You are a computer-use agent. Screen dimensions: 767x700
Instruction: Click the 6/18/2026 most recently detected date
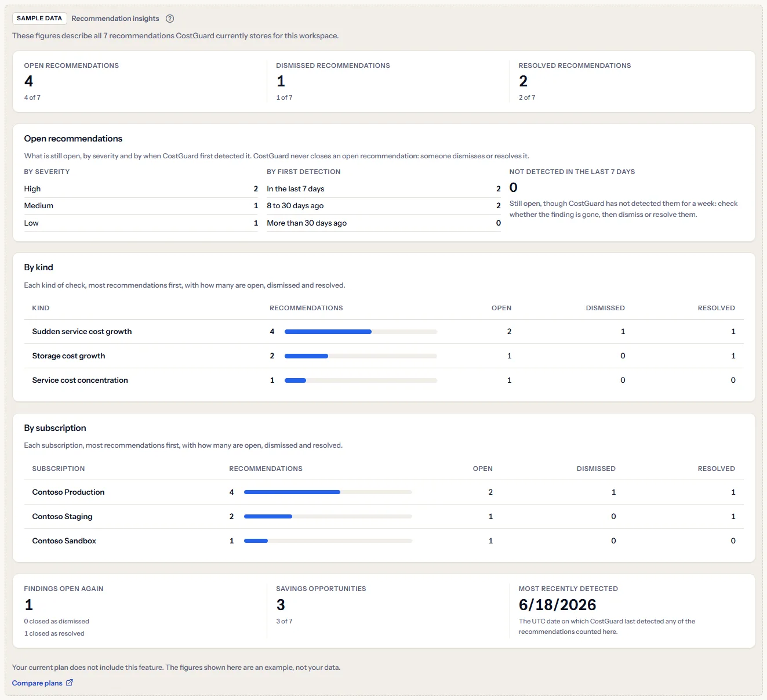(558, 605)
